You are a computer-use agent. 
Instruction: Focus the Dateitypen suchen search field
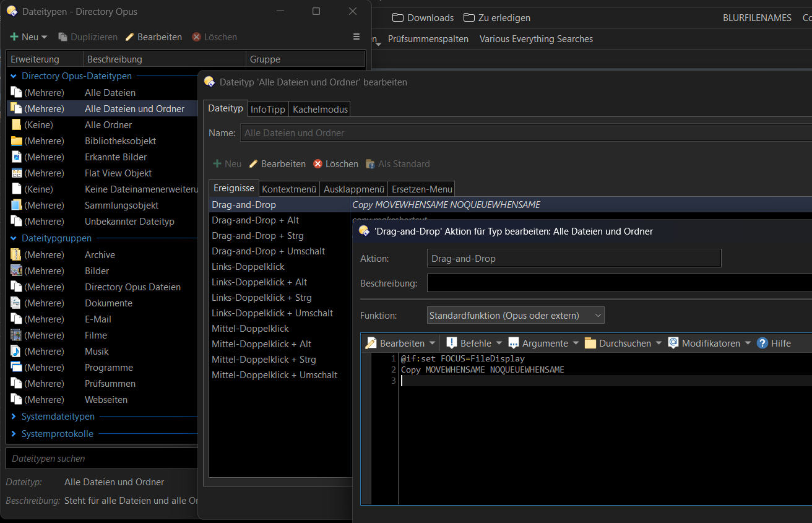pos(102,459)
